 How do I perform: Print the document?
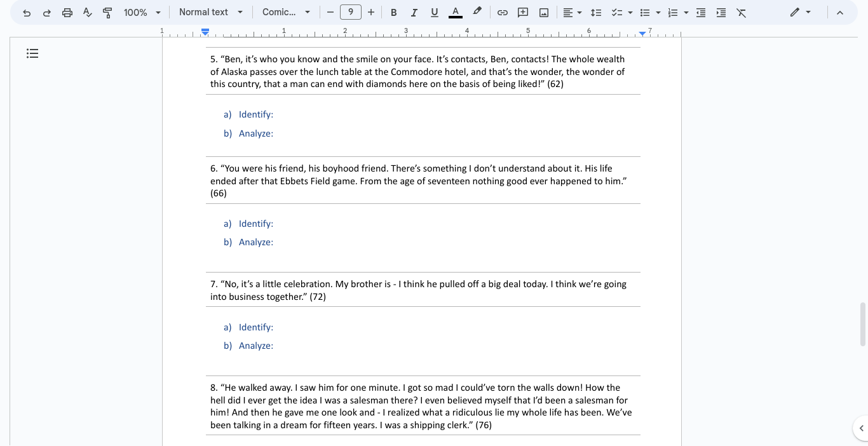(67, 13)
